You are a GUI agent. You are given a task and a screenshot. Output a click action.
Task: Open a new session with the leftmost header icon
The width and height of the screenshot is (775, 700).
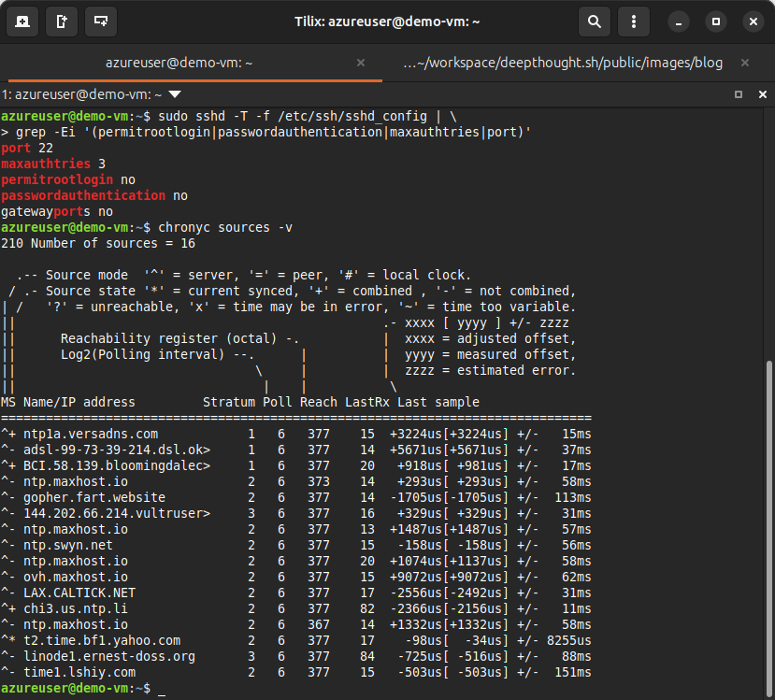[22, 21]
